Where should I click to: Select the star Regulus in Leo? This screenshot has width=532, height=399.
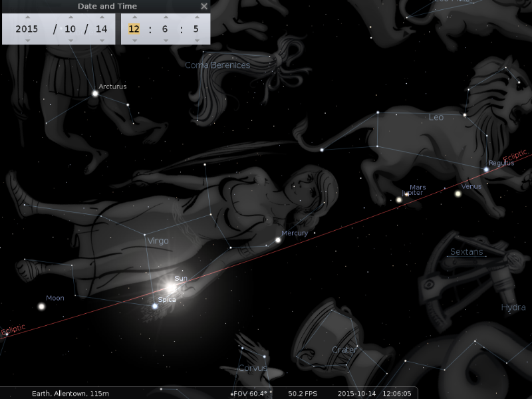coord(487,170)
